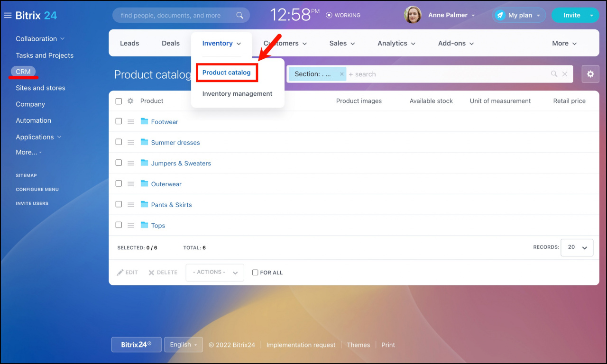This screenshot has height=364, width=607.
Task: Click the working status record icon
Action: (329, 15)
